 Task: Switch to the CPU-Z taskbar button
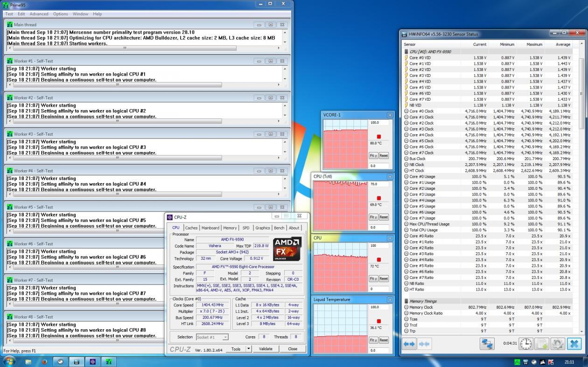point(92,361)
